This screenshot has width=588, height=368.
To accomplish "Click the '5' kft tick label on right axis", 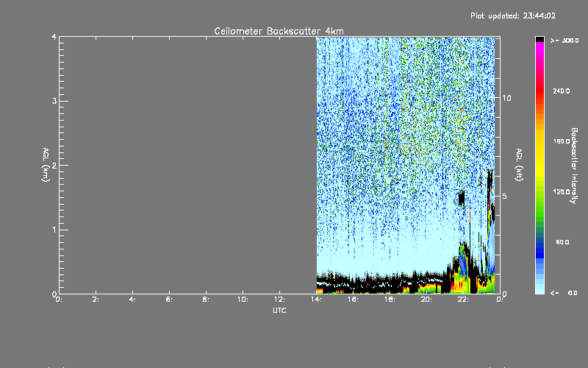I will click(x=505, y=197).
